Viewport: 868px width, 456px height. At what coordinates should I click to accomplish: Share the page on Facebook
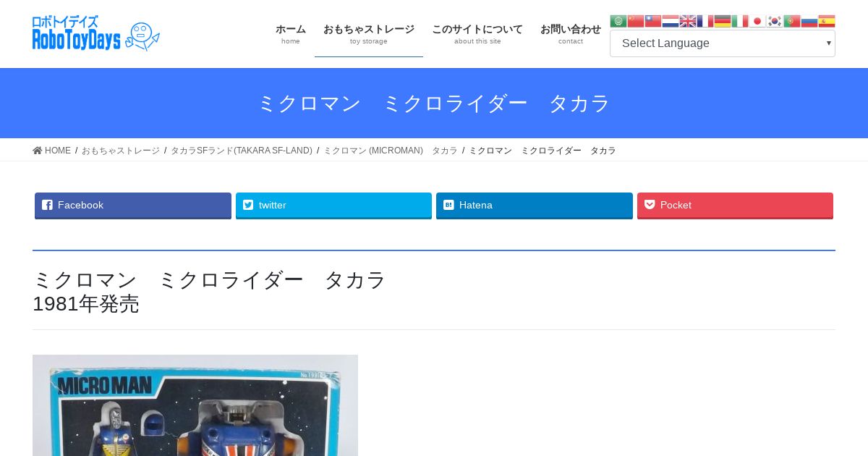tap(133, 206)
